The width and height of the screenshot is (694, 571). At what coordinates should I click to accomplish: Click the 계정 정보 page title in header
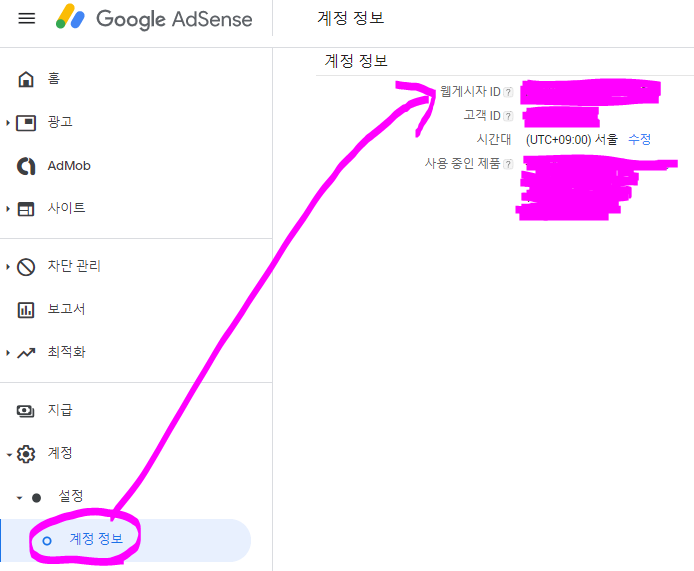point(351,18)
